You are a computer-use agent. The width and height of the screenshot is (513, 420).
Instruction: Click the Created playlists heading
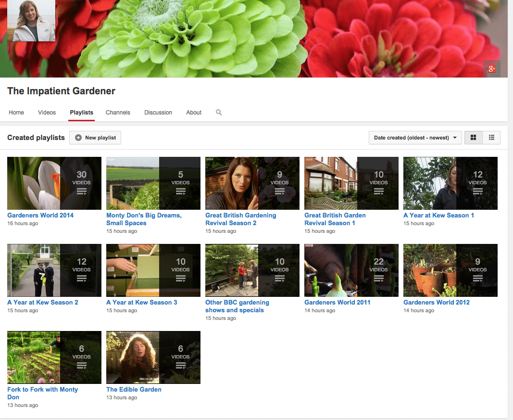[36, 138]
